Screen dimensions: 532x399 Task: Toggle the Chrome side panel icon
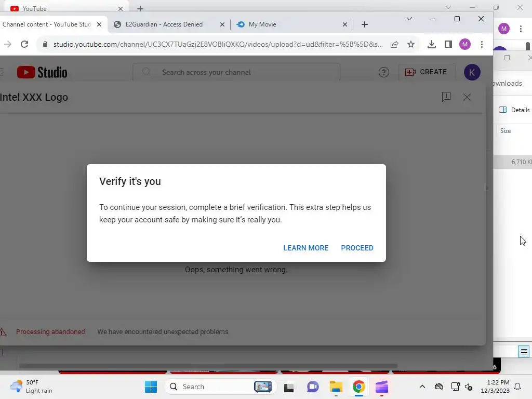[x=448, y=44]
